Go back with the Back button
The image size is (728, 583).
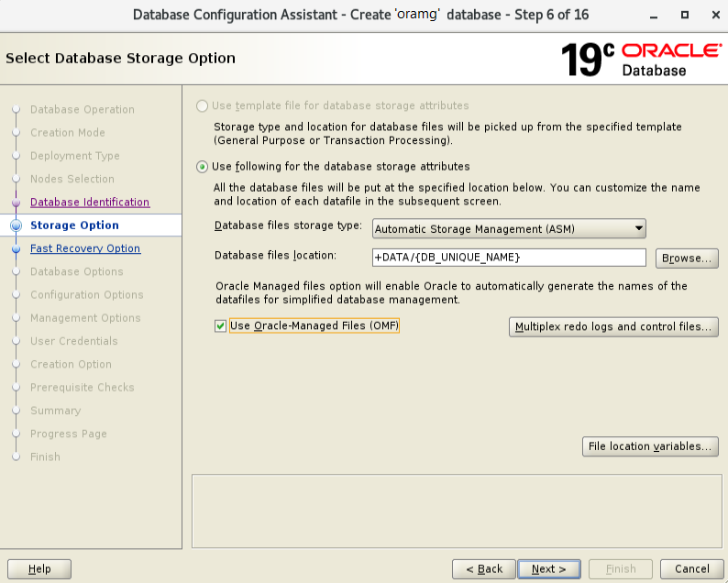484,569
